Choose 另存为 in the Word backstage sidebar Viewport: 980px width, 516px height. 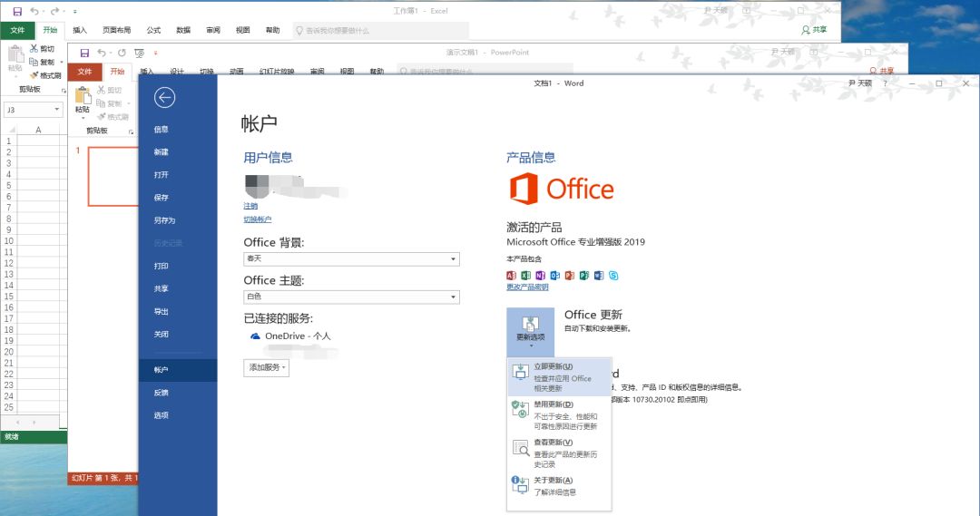point(178,220)
